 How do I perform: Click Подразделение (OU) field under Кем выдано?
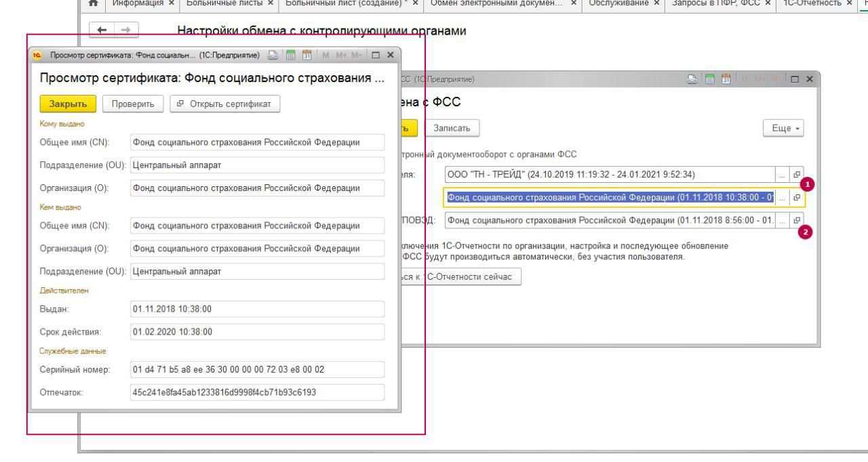(256, 272)
